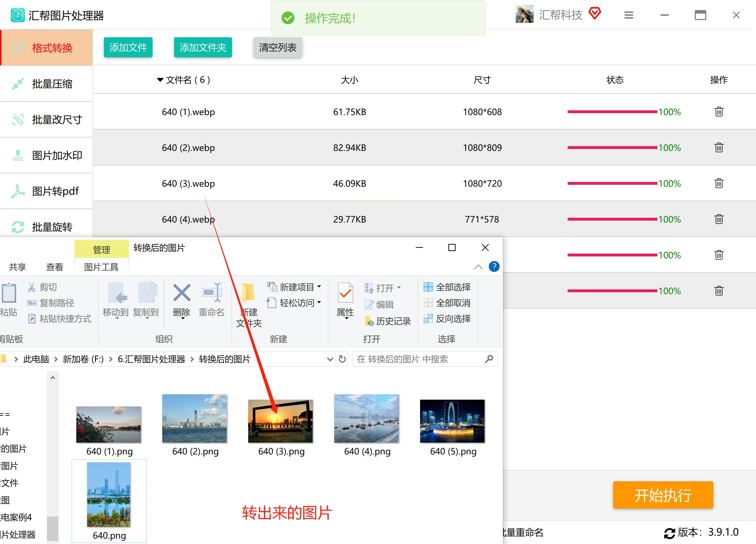Expand the New Item (新建项目) dropdown
This screenshot has width=756, height=544.
(x=319, y=287)
